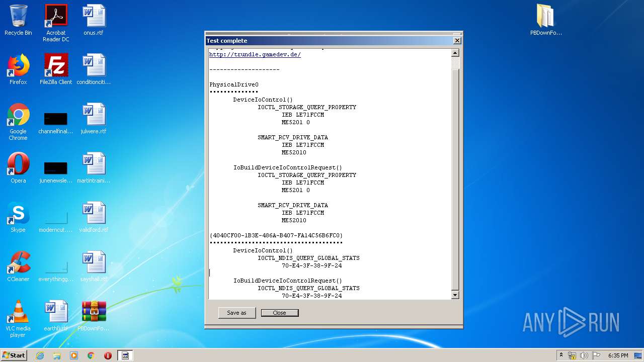The height and width of the screenshot is (362, 644).
Task: Launch the Opera desktop shortcut
Action: [18, 168]
